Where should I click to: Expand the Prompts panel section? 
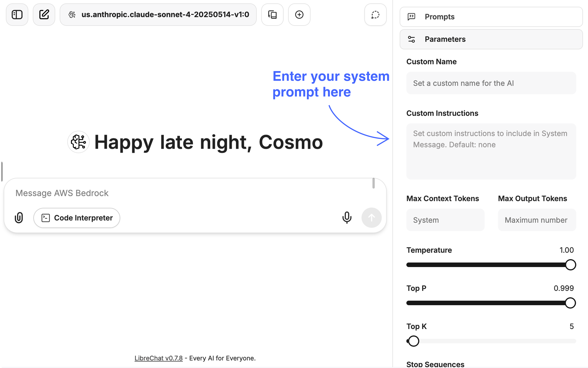[491, 17]
